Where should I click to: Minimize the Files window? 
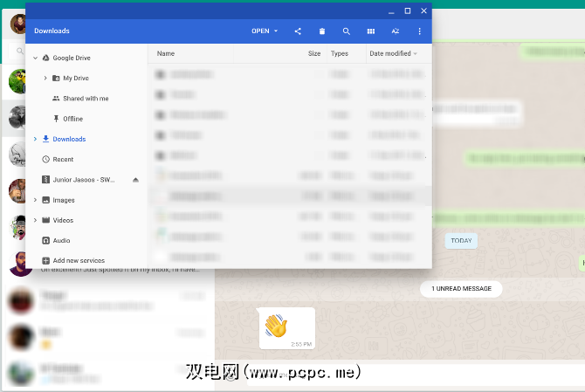tap(391, 11)
